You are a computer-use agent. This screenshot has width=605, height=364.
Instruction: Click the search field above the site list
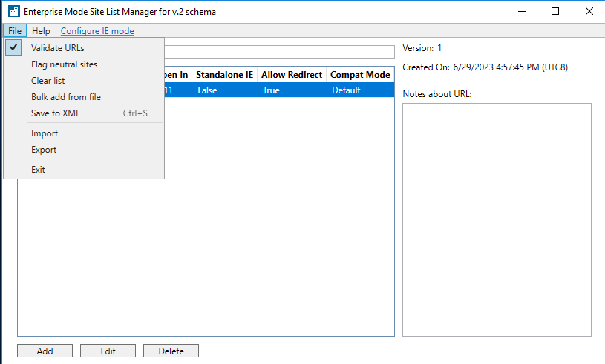pos(279,52)
